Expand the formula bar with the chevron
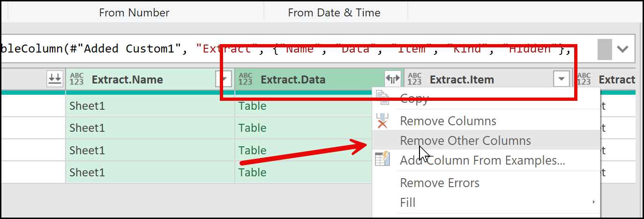 (622, 49)
